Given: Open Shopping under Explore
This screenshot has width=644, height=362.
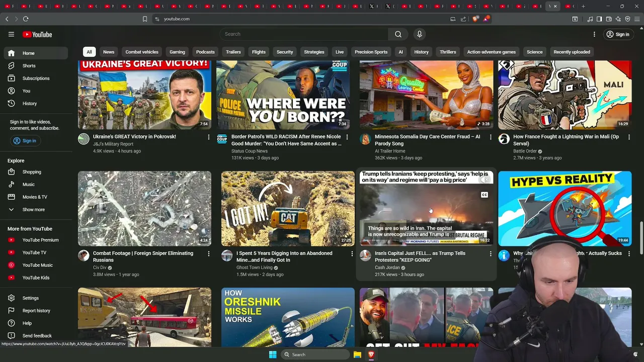Looking at the screenshot, I should pos(35,172).
